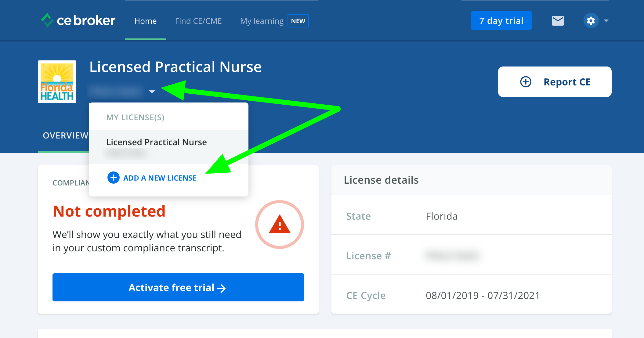This screenshot has width=644, height=338.
Task: Click the CE Cycle date range value
Action: pyautogui.click(x=483, y=295)
